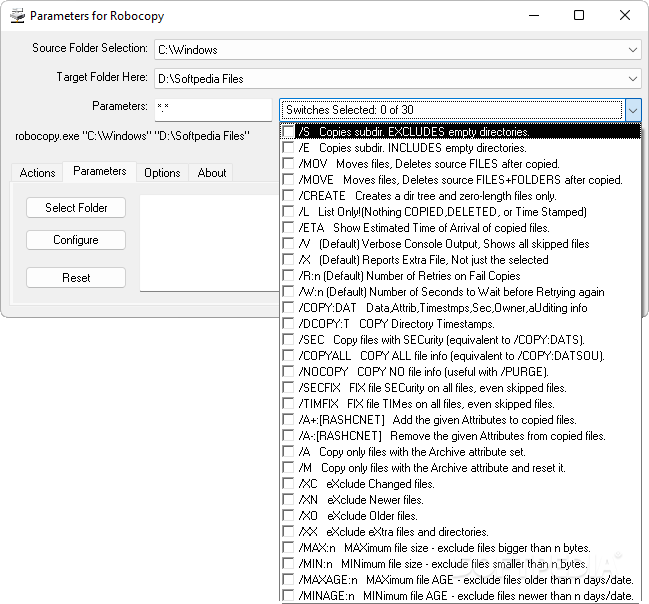Enable the /MOVE files+folders switch
This screenshot has width=649, height=604.
pyautogui.click(x=288, y=180)
